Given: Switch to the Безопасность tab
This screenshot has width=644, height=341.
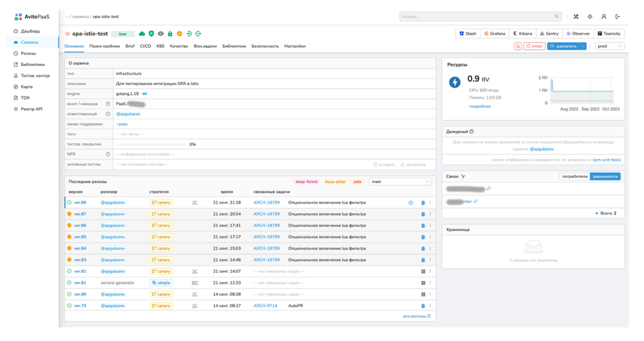Looking at the screenshot, I should tap(265, 46).
